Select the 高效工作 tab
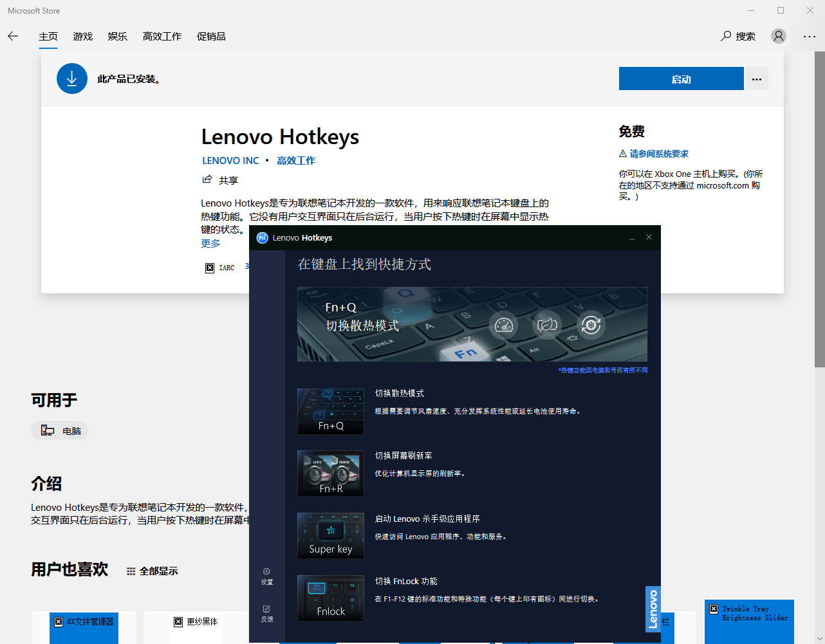 (x=162, y=37)
